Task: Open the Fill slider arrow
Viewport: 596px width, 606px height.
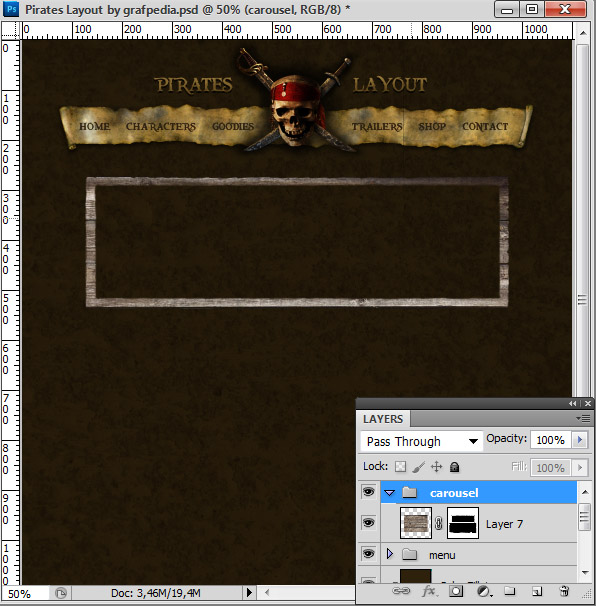Action: point(579,468)
